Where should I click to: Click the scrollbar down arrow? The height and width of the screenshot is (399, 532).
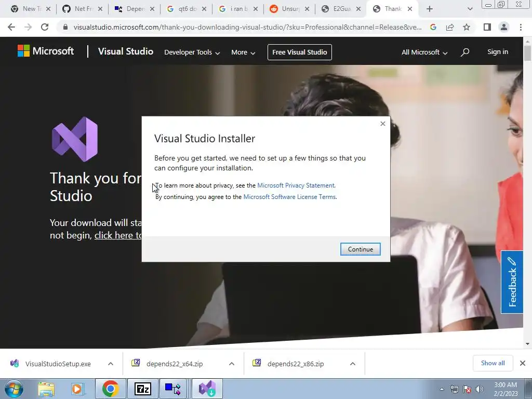[x=527, y=344]
